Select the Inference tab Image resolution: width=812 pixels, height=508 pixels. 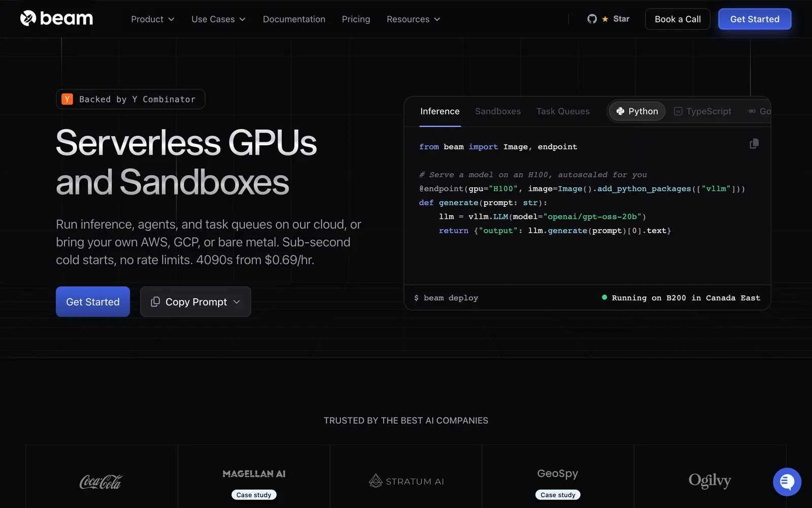[x=440, y=111]
